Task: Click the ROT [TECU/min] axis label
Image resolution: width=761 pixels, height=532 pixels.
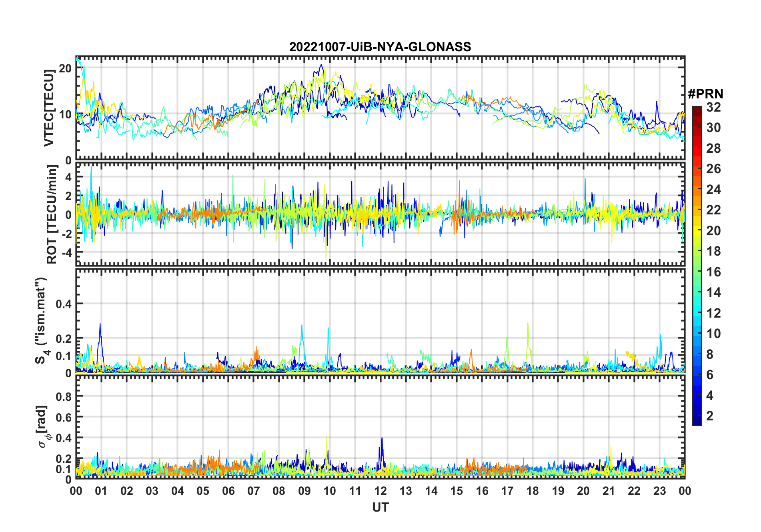Action: [x=52, y=214]
